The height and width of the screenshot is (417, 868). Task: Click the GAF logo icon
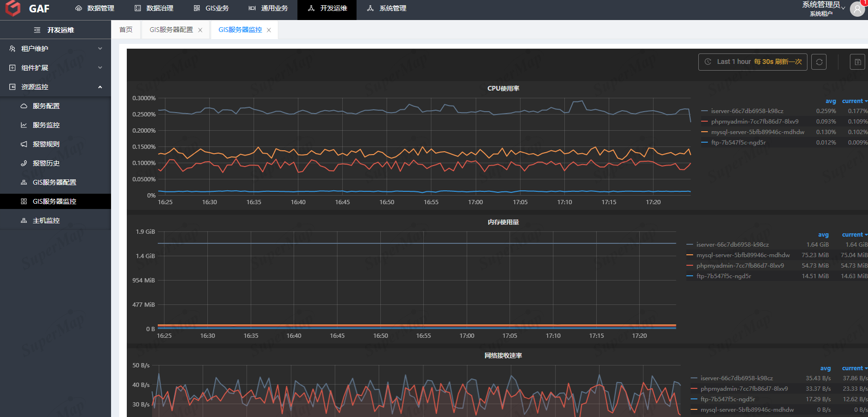pyautogui.click(x=13, y=8)
